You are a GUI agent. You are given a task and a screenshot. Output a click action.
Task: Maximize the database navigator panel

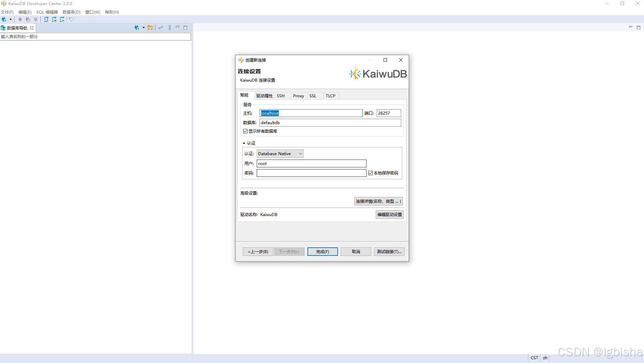185,28
